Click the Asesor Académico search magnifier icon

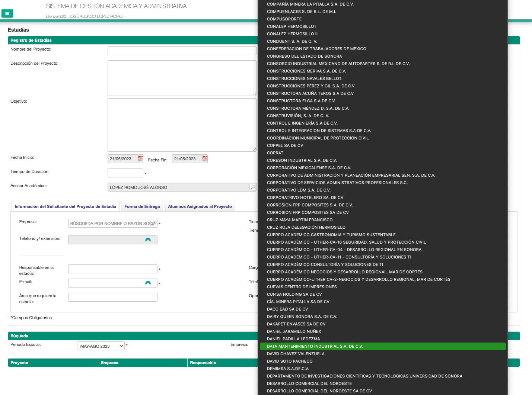coord(252,187)
